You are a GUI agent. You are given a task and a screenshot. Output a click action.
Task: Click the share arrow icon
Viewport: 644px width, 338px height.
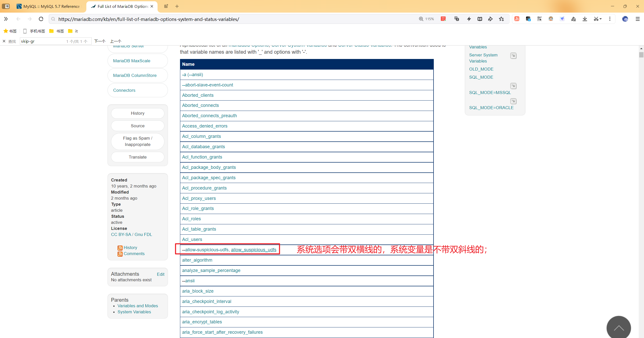click(490, 19)
